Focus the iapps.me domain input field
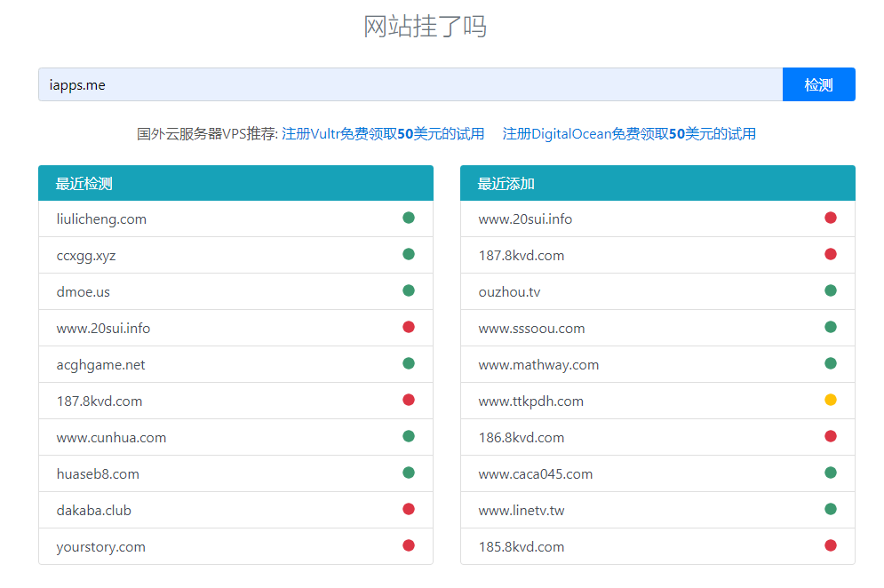The height and width of the screenshot is (588, 884). (410, 84)
